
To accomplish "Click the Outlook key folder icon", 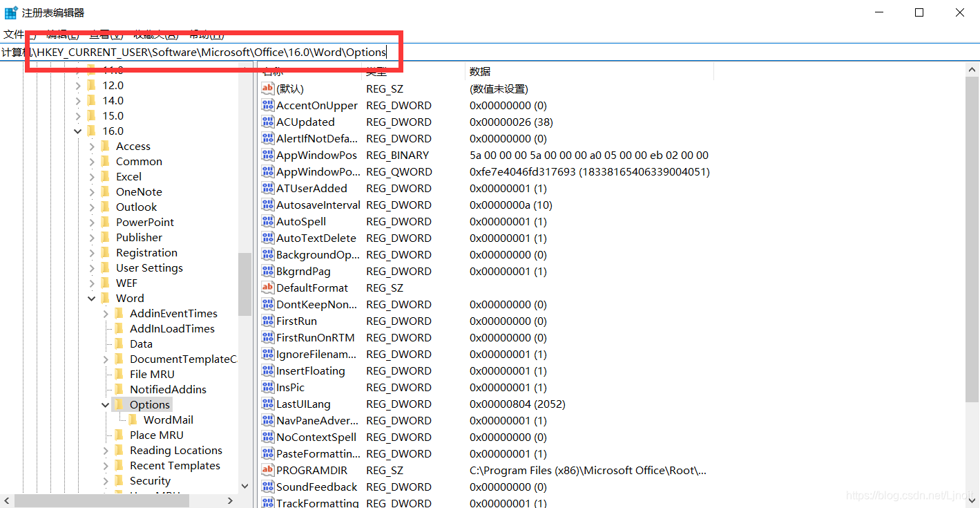I will [105, 207].
